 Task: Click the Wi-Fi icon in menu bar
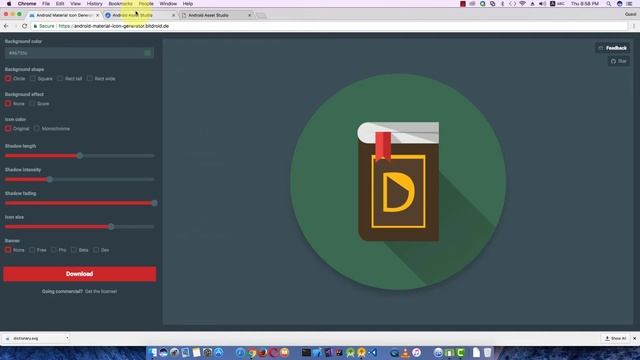pos(522,4)
